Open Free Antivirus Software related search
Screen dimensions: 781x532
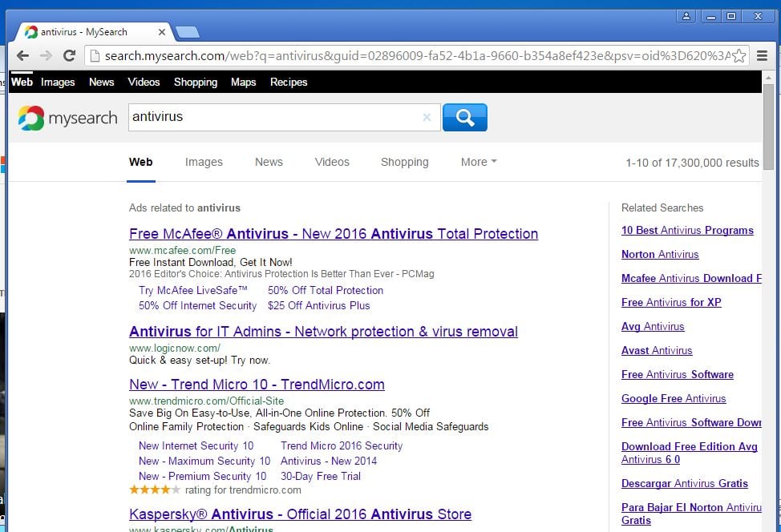click(x=678, y=374)
